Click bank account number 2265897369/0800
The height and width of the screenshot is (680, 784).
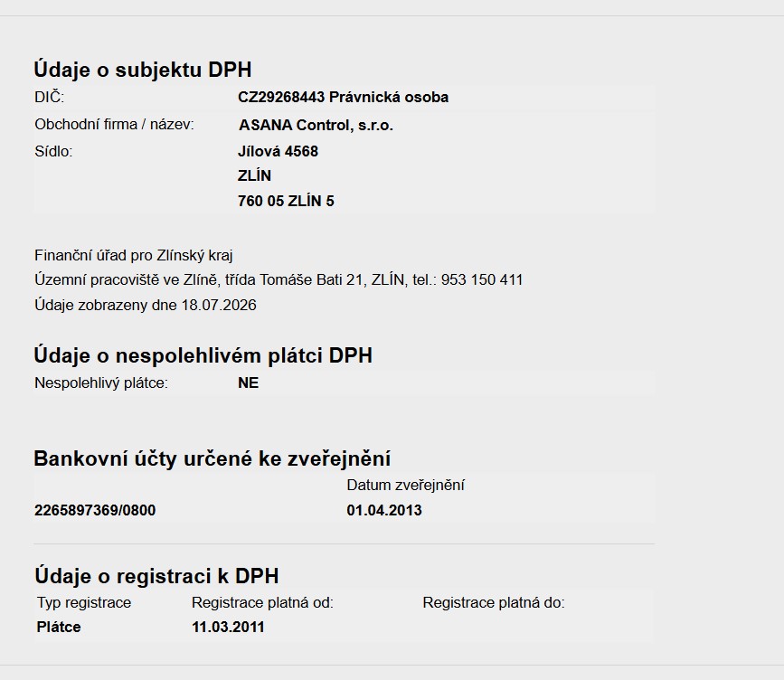click(95, 511)
